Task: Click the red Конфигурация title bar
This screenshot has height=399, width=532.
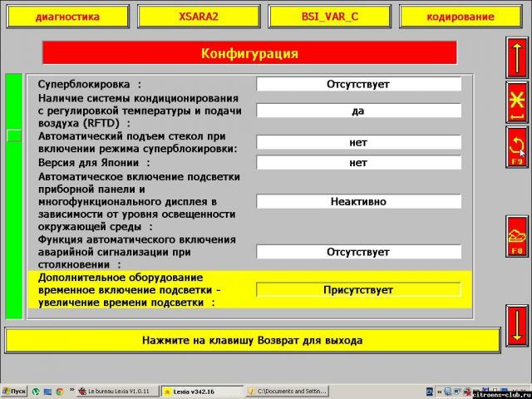Action: click(249, 53)
